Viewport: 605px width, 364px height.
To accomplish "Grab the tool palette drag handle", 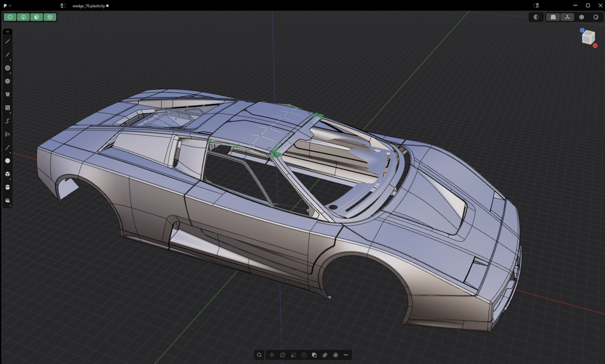I will pyautogui.click(x=8, y=32).
